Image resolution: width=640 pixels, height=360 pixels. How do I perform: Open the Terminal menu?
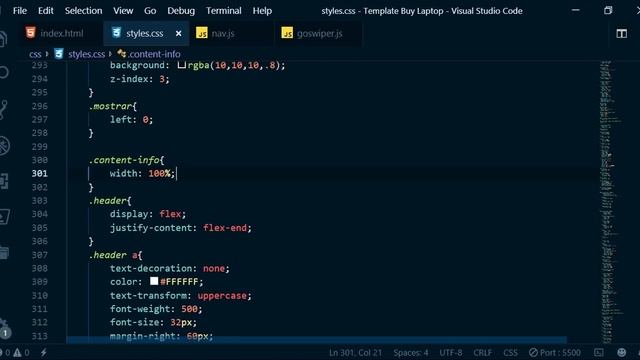(x=223, y=11)
